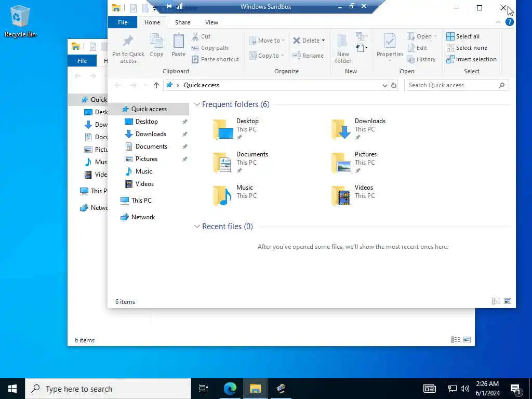Open the Pictures folder tile

tap(354, 162)
